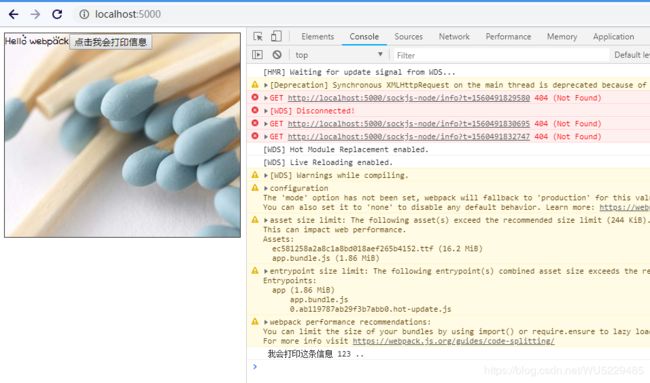Go forward with the browser forward arrow
The height and width of the screenshot is (383, 650).
click(x=35, y=15)
